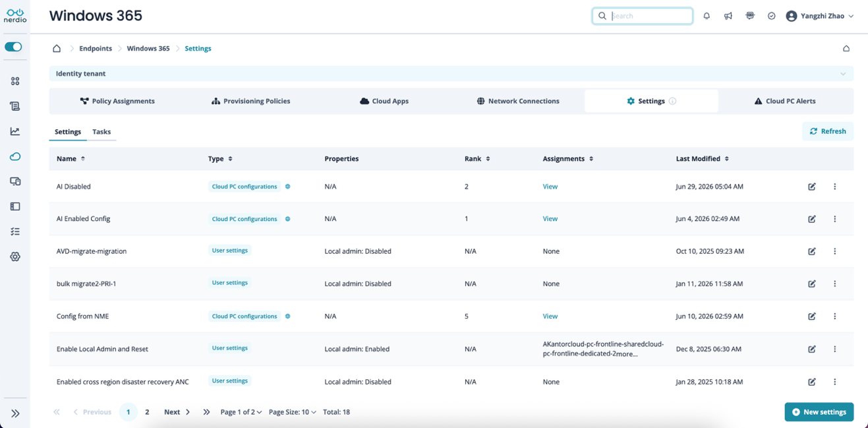Open more options for AI Disabled row
Image resolution: width=868 pixels, height=428 pixels.
point(835,187)
